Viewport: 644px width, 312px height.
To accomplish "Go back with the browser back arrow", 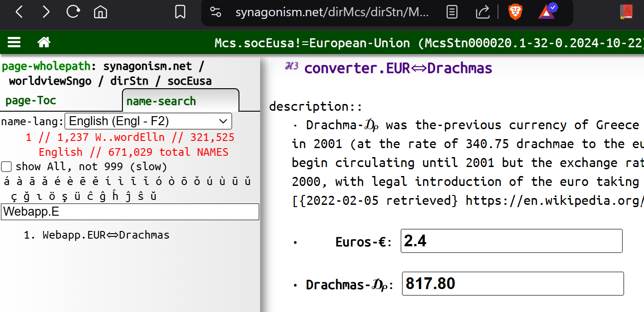I will (x=19, y=12).
